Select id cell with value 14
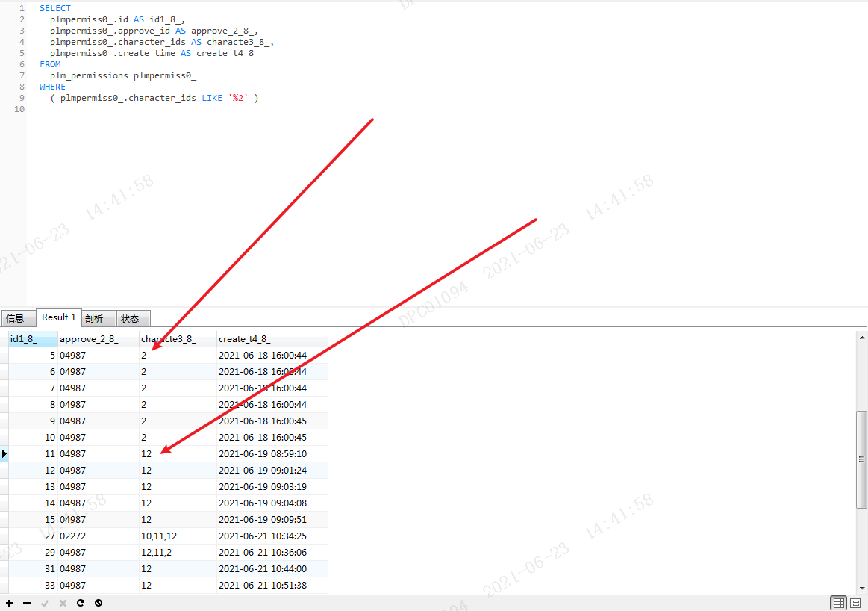Image resolution: width=868 pixels, height=611 pixels. (34, 503)
